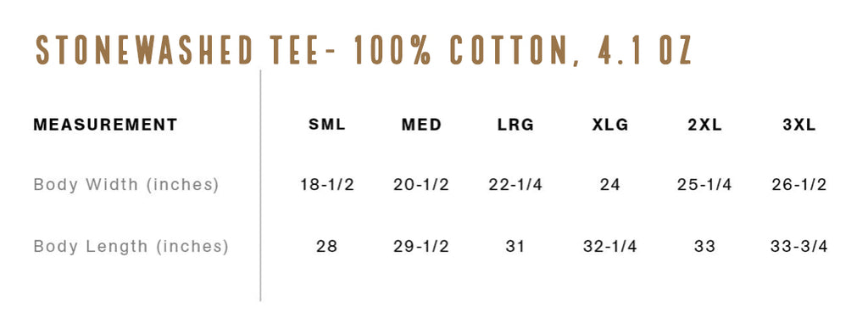Select the MEASUREMENT column header

pos(105,125)
